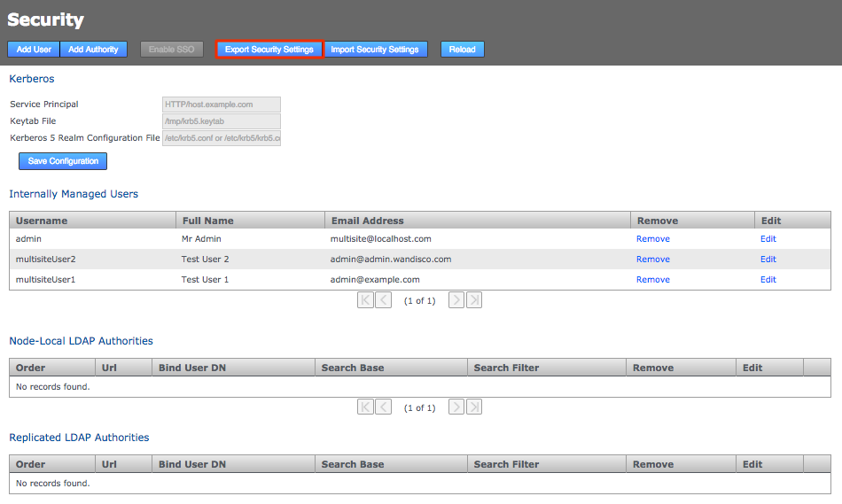Viewport: 842px width, 504px height.
Task: Click the Kerberos section heading
Action: point(32,78)
